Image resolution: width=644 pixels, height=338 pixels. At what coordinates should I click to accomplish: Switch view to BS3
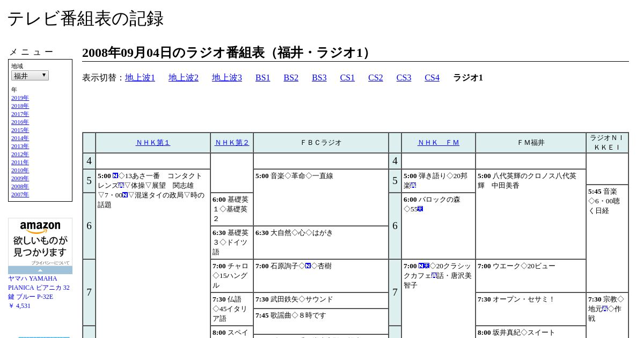[x=319, y=78]
